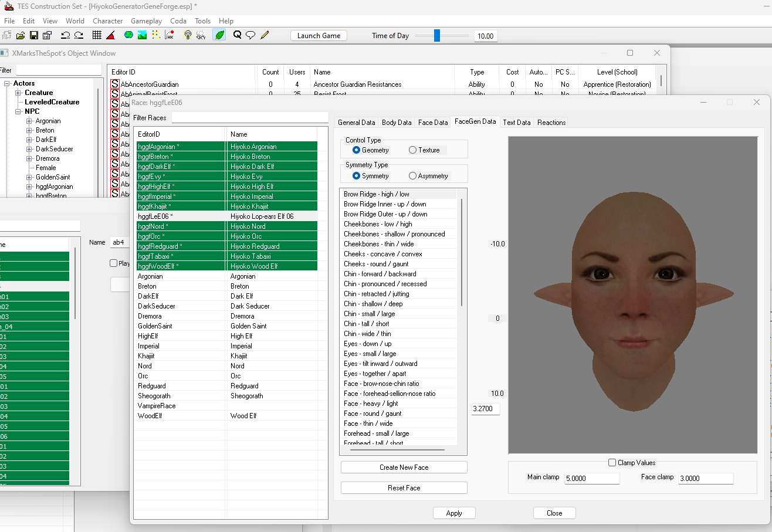
Task: Select the Asymmetry radio option
Action: (x=412, y=176)
